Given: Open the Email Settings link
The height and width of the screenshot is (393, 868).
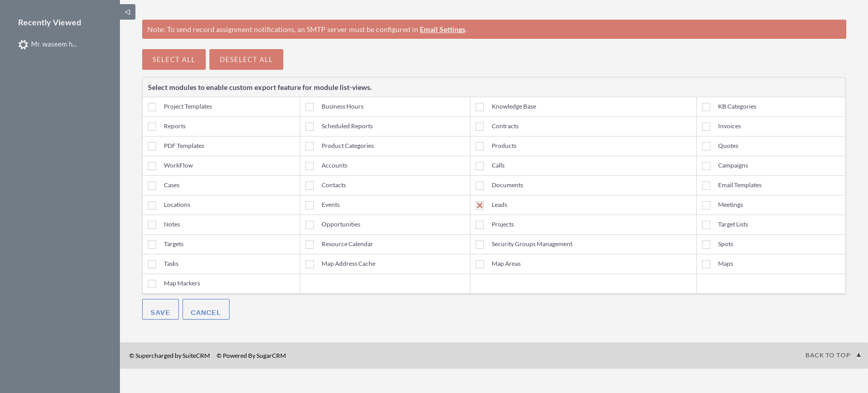Looking at the screenshot, I should click(443, 29).
